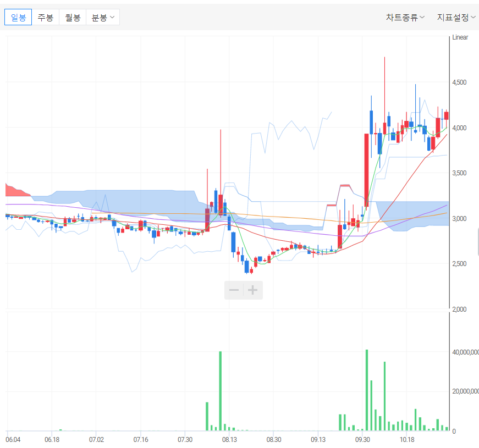
Task: Click the 08.30 date label
Action: (x=274, y=440)
